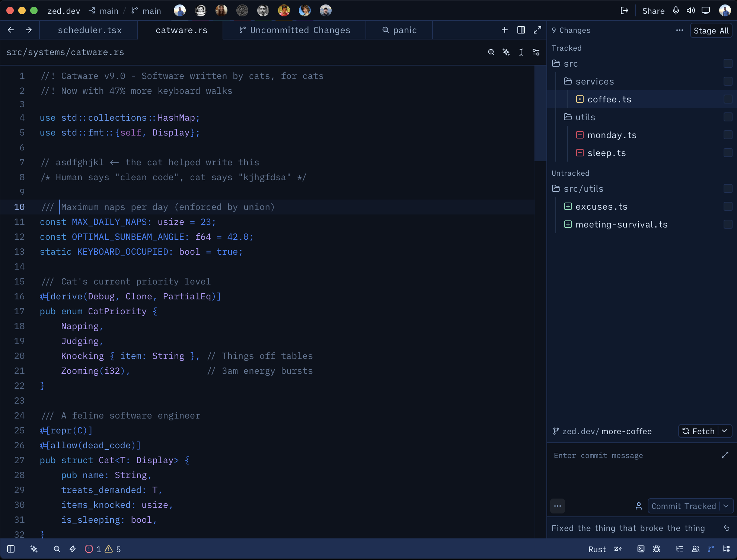Viewport: 737px width, 560px height.
Task: Go back with the left arrow
Action: coord(11,30)
